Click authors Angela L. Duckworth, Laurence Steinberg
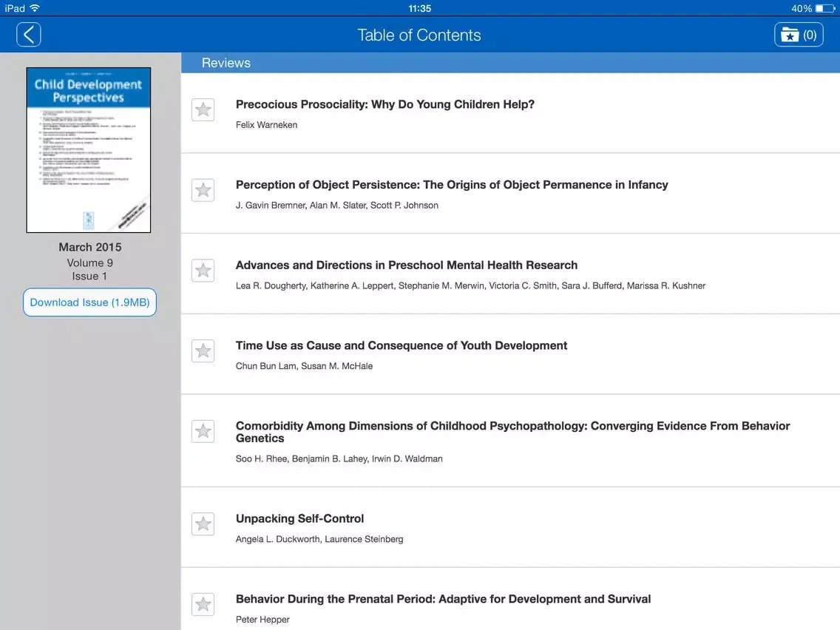This screenshot has width=840, height=630. coord(319,539)
